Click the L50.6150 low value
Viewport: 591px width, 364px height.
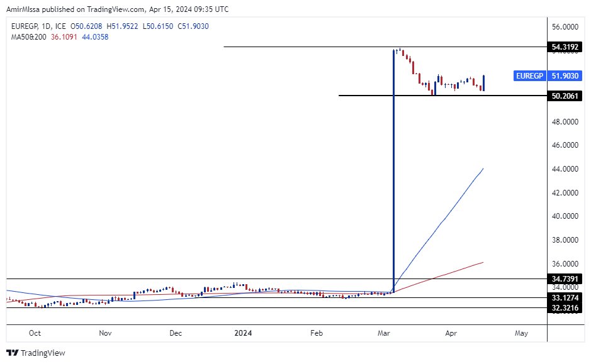pyautogui.click(x=158, y=26)
